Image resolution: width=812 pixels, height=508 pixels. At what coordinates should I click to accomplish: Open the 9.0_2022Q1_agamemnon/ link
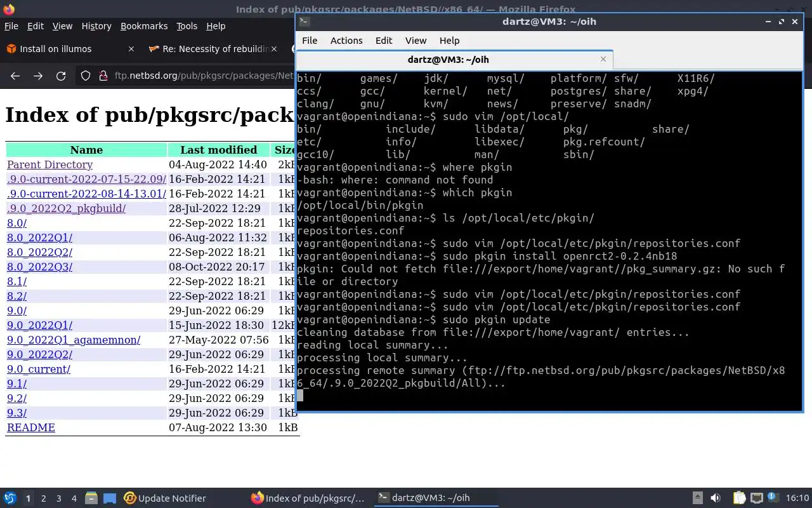click(74, 340)
